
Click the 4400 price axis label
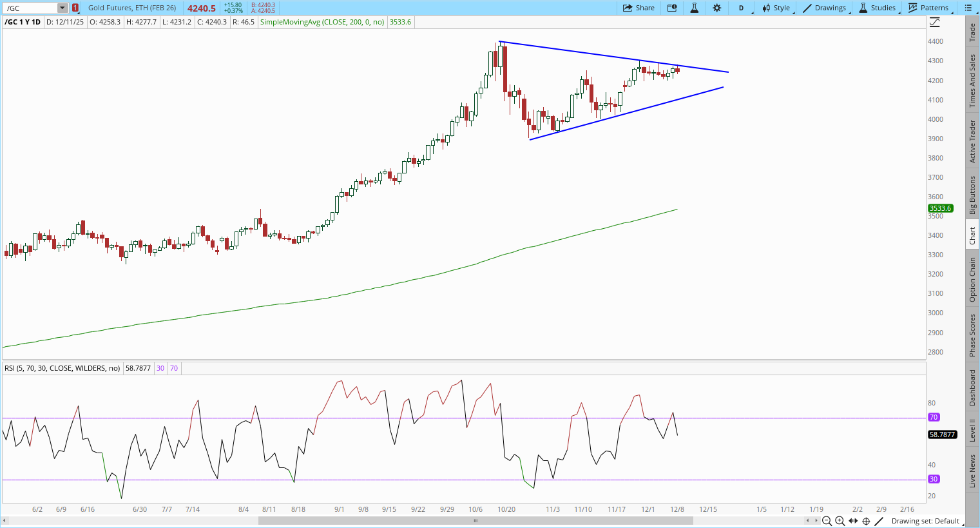(936, 41)
